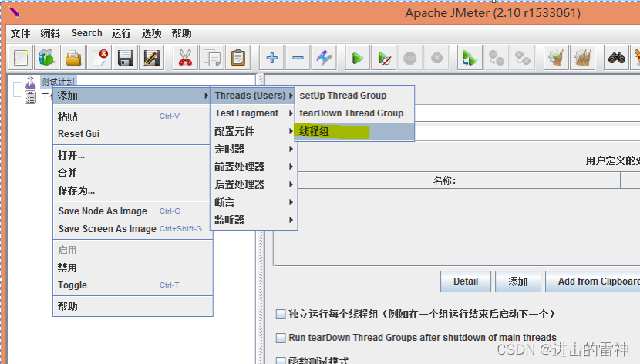
Task: Select Save Node As Image
Action: tap(133, 211)
